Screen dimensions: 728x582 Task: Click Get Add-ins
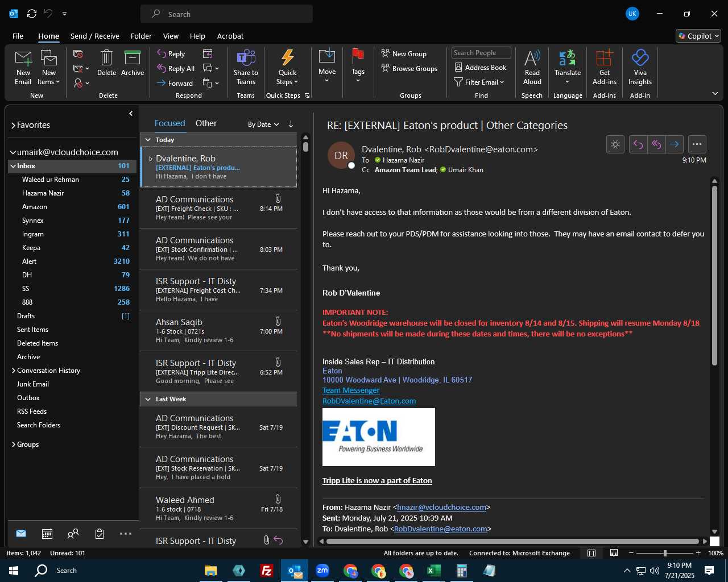pyautogui.click(x=605, y=67)
